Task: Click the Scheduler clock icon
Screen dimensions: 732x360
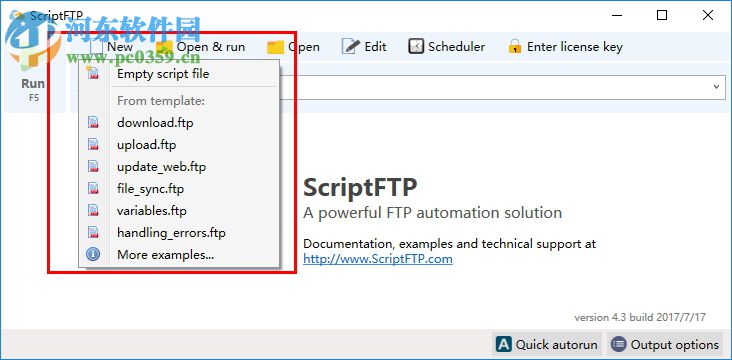Action: pos(416,46)
